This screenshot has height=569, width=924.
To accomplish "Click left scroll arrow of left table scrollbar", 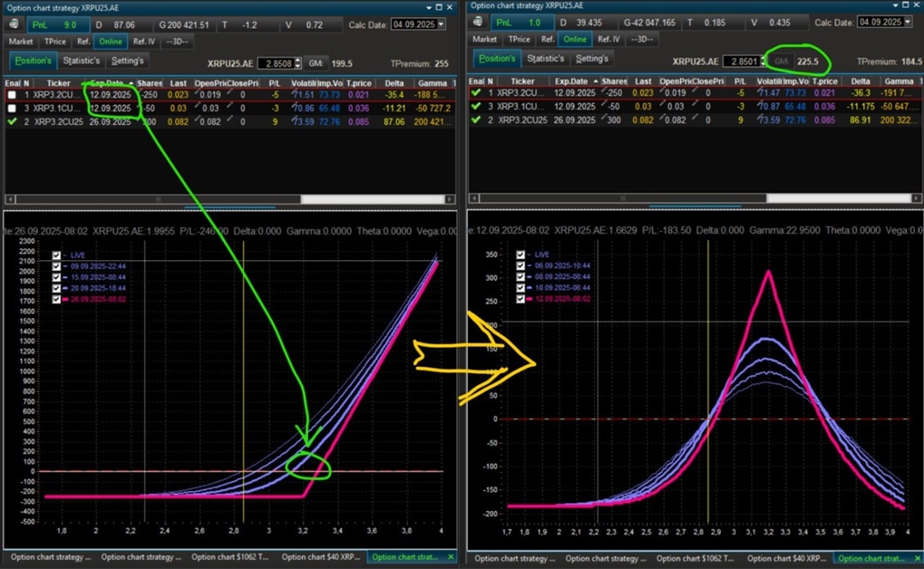I will [9, 199].
